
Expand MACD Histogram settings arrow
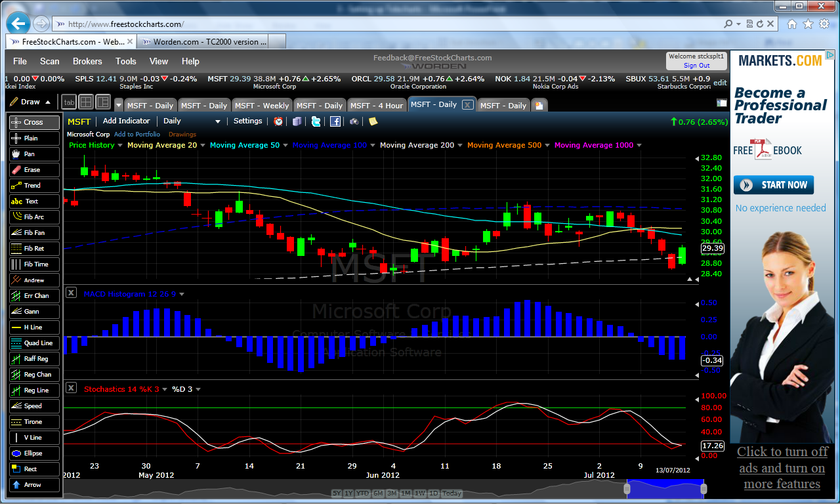click(182, 295)
